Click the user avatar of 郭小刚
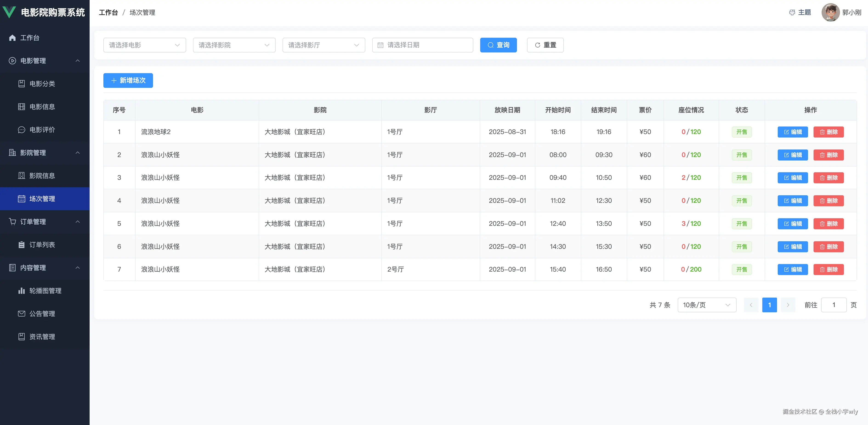Screen dimensions: 868x425 [830, 12]
